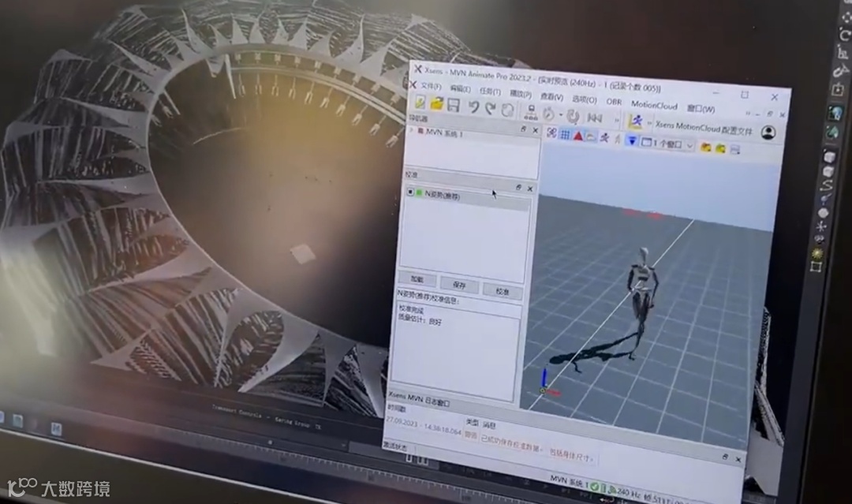Screen dimensions: 852x504
Task: Open the 任务(T) menu
Action: pos(490,91)
